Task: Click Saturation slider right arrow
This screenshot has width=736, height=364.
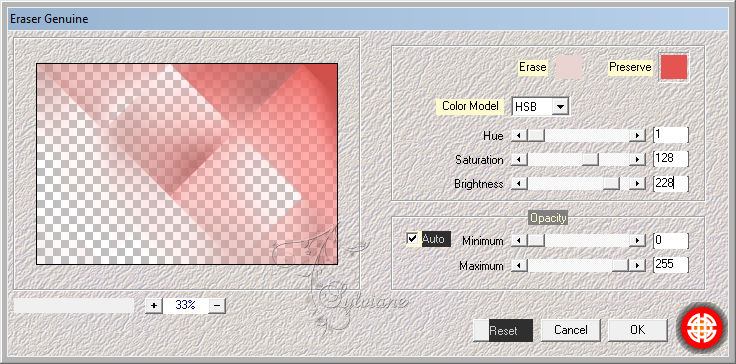Action: [637, 160]
